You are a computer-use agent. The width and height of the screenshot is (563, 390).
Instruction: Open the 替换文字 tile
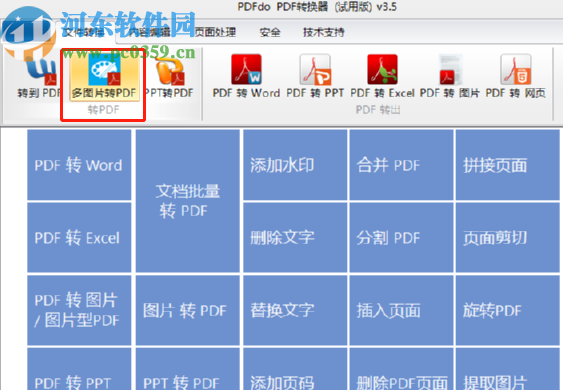(x=295, y=310)
